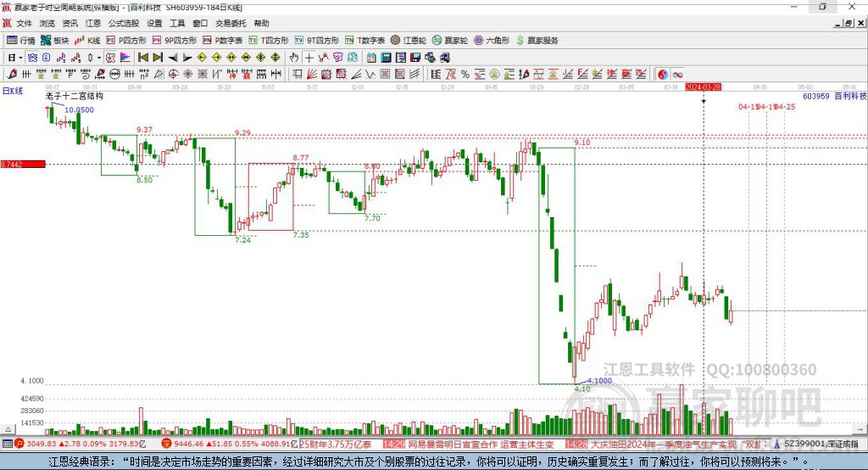The height and width of the screenshot is (470, 868).
Task: Open the 工具 menu
Action: [x=177, y=23]
